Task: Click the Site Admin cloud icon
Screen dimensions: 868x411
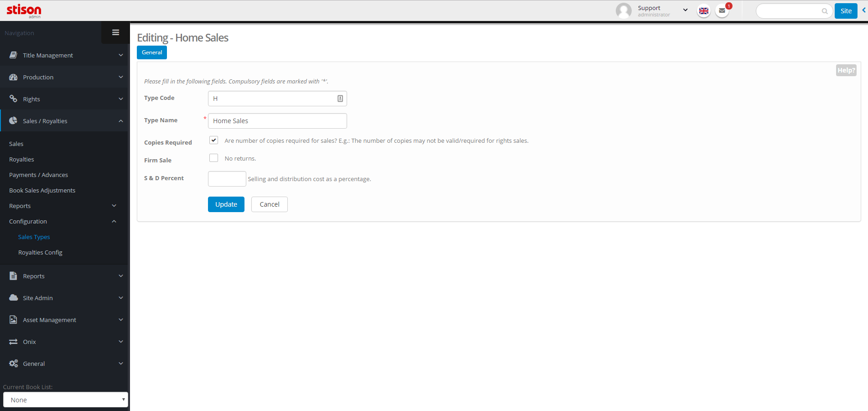Action: click(13, 298)
